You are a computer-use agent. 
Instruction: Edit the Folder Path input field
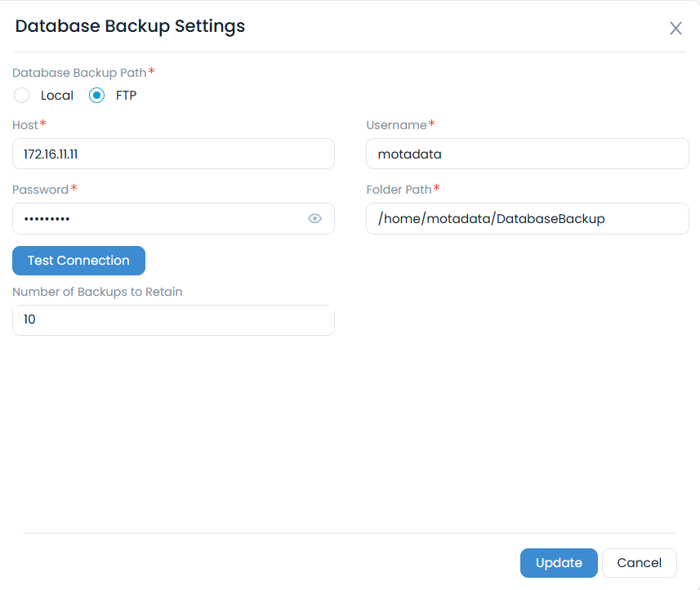click(x=527, y=219)
